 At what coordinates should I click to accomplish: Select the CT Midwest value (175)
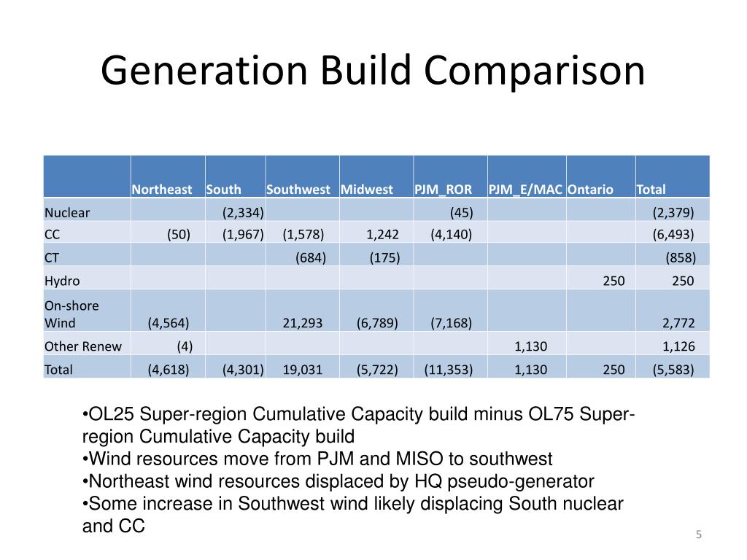384,258
